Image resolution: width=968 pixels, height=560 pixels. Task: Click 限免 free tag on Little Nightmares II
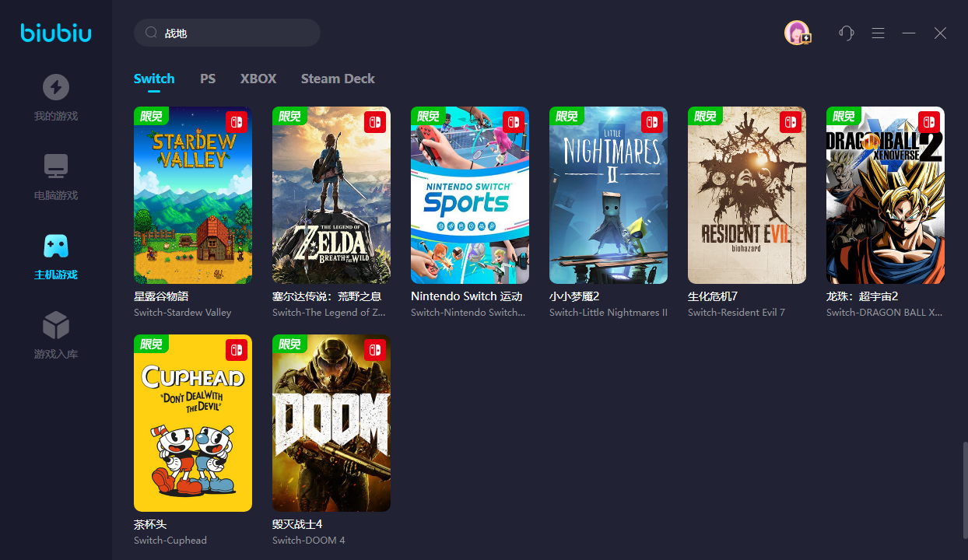(566, 116)
